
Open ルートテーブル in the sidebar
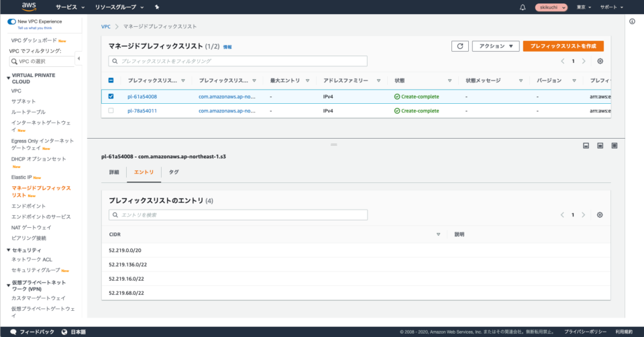pos(28,112)
